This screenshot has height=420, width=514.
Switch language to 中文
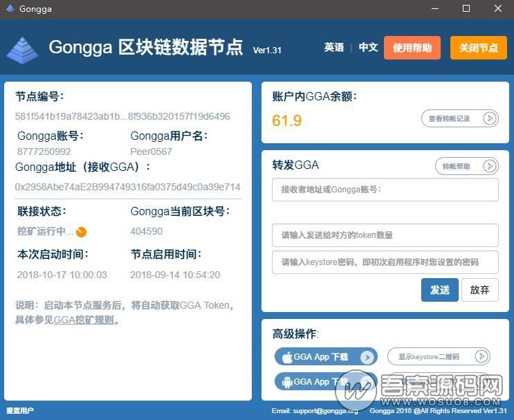tap(368, 48)
